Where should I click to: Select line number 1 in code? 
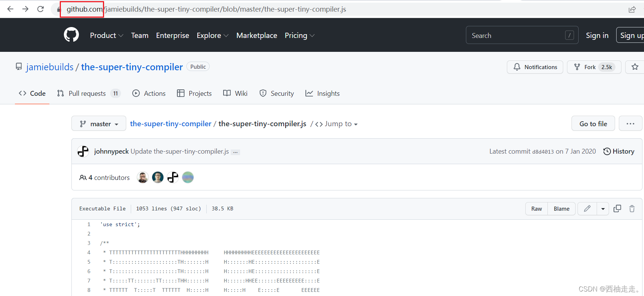tap(89, 224)
